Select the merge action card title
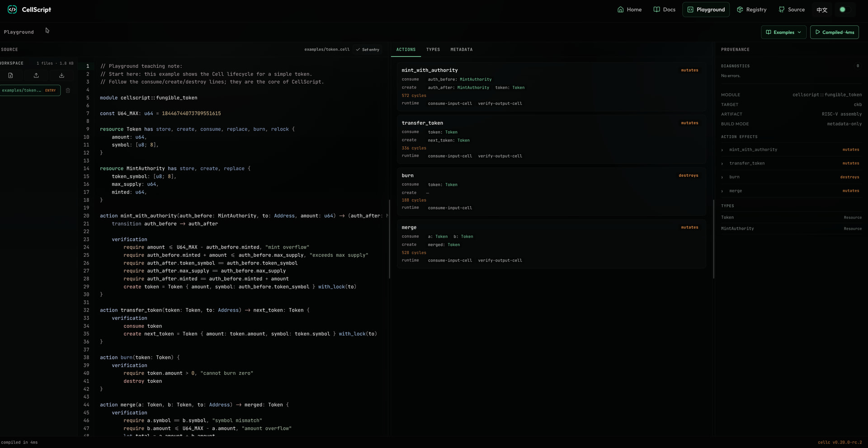Image resolution: width=868 pixels, height=448 pixels. (409, 227)
